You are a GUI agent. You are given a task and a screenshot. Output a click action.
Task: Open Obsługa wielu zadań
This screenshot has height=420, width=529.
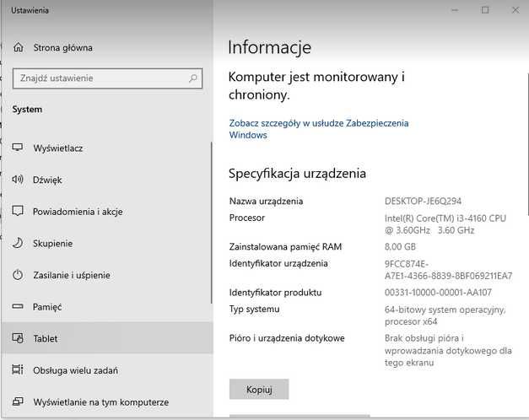[x=107, y=370]
